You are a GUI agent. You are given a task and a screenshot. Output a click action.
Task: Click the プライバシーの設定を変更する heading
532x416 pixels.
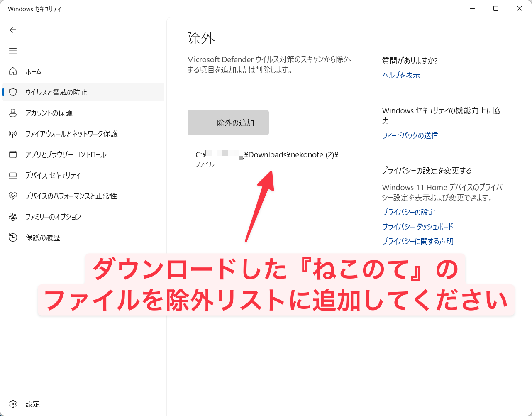pyautogui.click(x=427, y=171)
